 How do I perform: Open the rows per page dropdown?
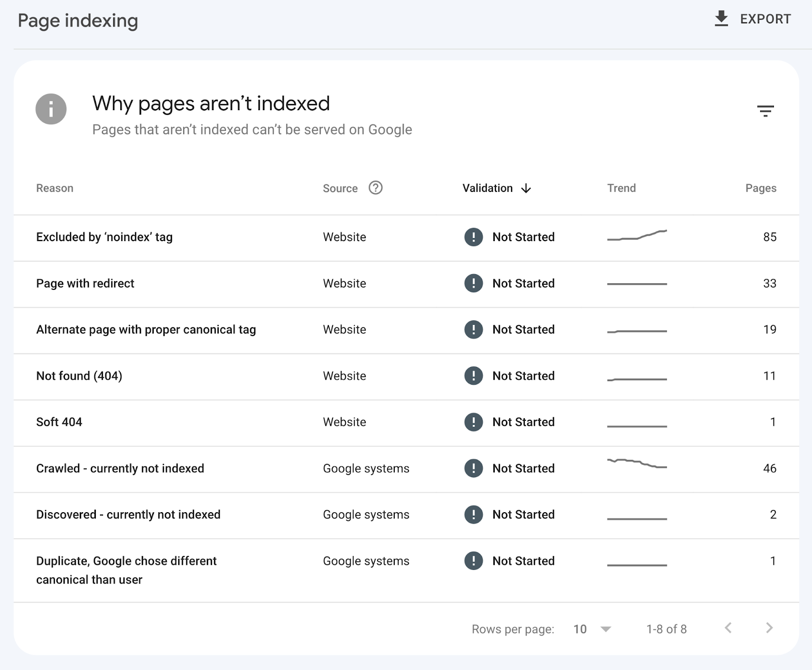pos(590,629)
